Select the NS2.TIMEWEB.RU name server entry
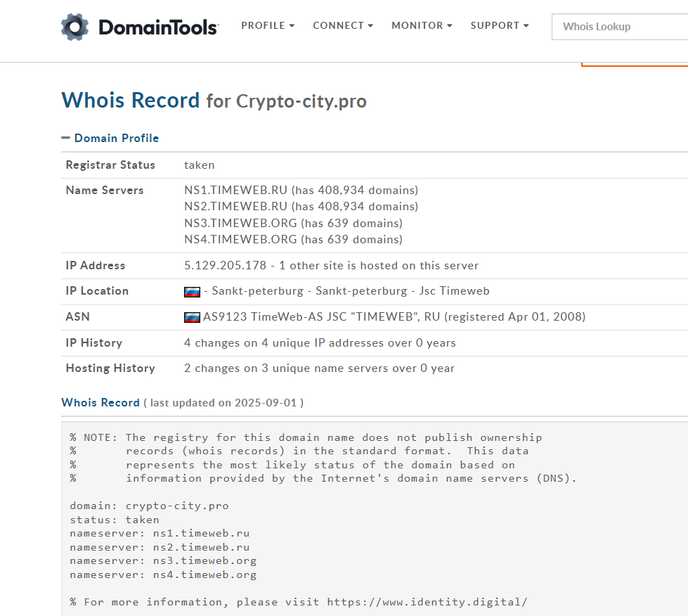Viewport: 688px width, 616px height. pyautogui.click(x=301, y=206)
